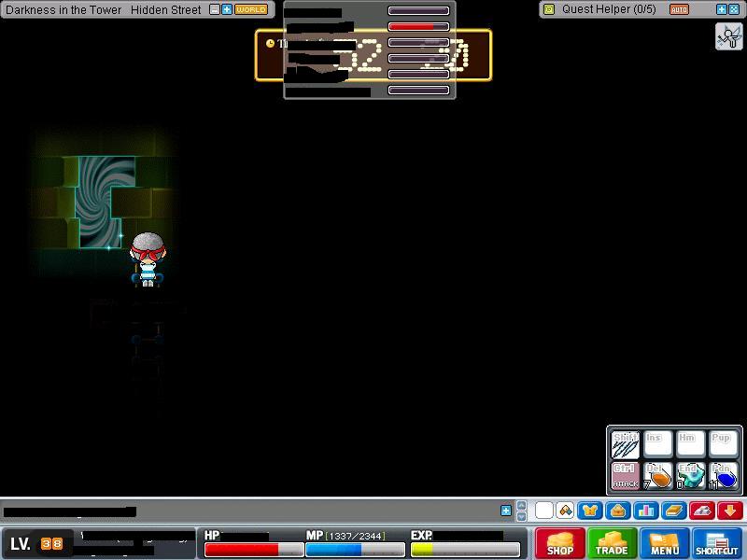Click the red down-arrow quickslot toggle

(x=730, y=511)
